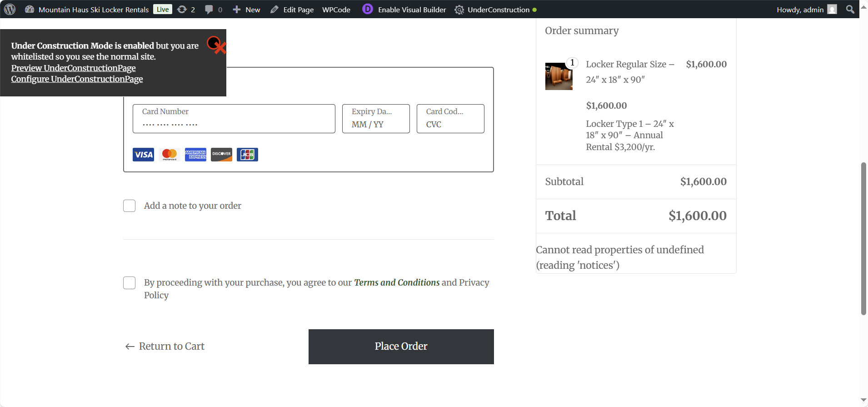Click the Total $1,600.00 amount
The width and height of the screenshot is (868, 407).
click(698, 216)
